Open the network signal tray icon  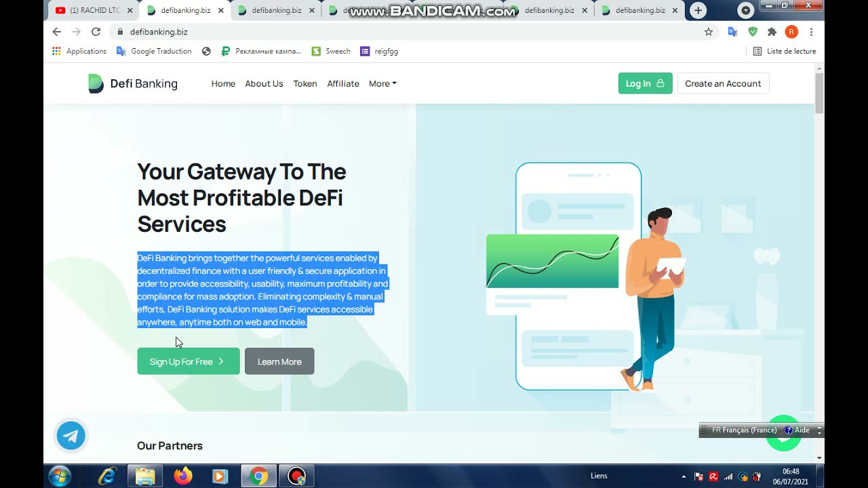pos(728,476)
